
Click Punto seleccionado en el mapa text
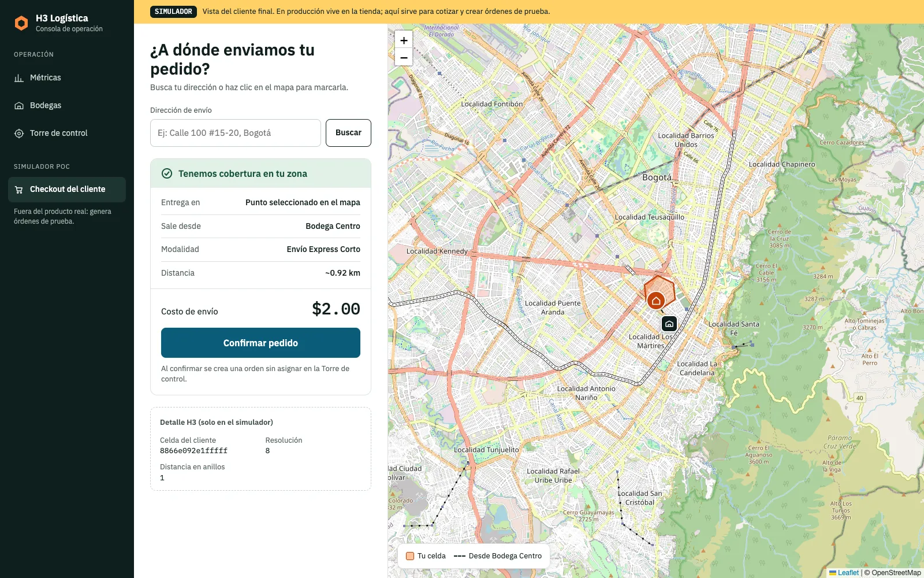(x=303, y=202)
